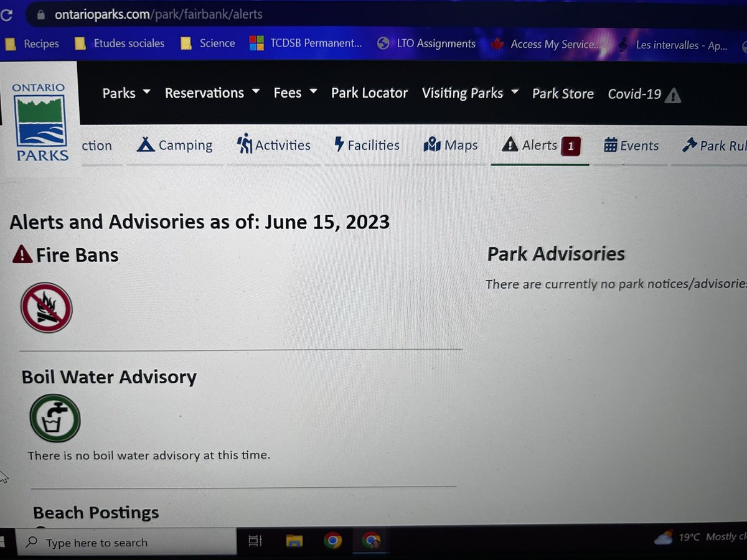
Task: Switch to the Activities tab
Action: [x=273, y=145]
